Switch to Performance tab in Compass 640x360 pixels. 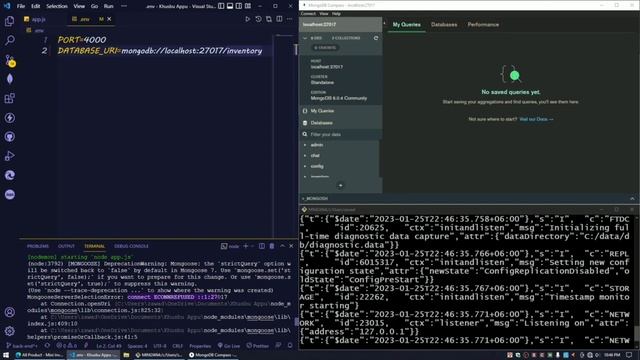(483, 24)
